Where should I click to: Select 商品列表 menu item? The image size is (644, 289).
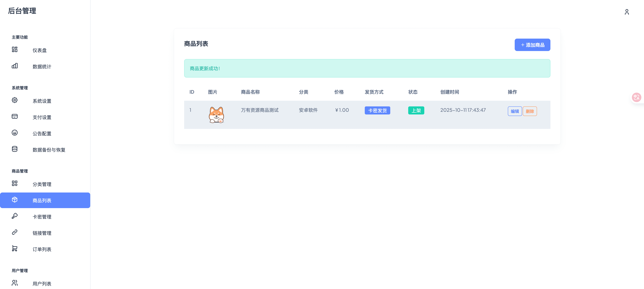(42, 200)
